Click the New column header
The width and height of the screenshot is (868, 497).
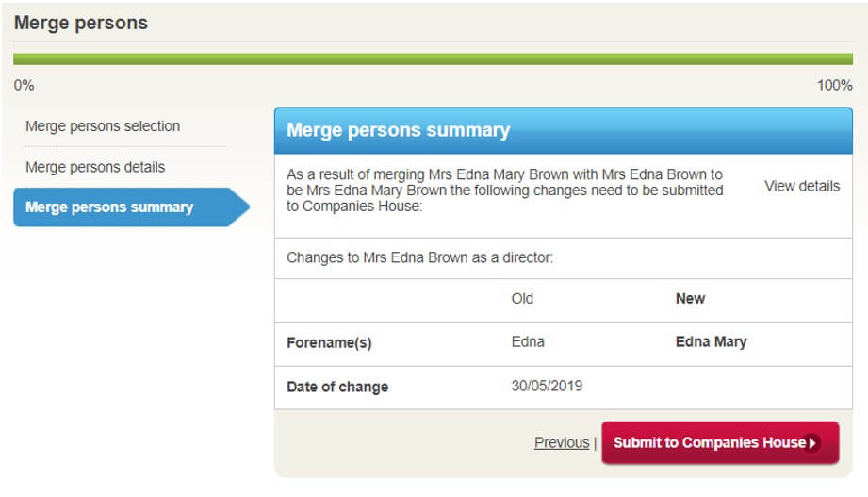(690, 298)
